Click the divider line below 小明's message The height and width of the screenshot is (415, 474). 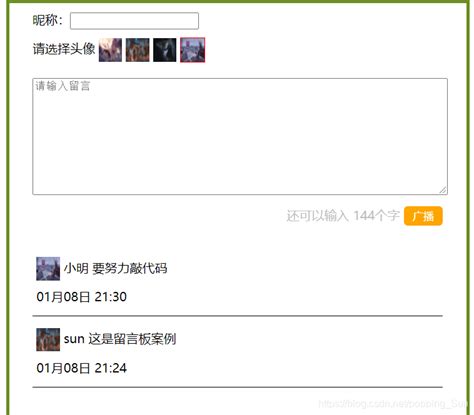237,315
